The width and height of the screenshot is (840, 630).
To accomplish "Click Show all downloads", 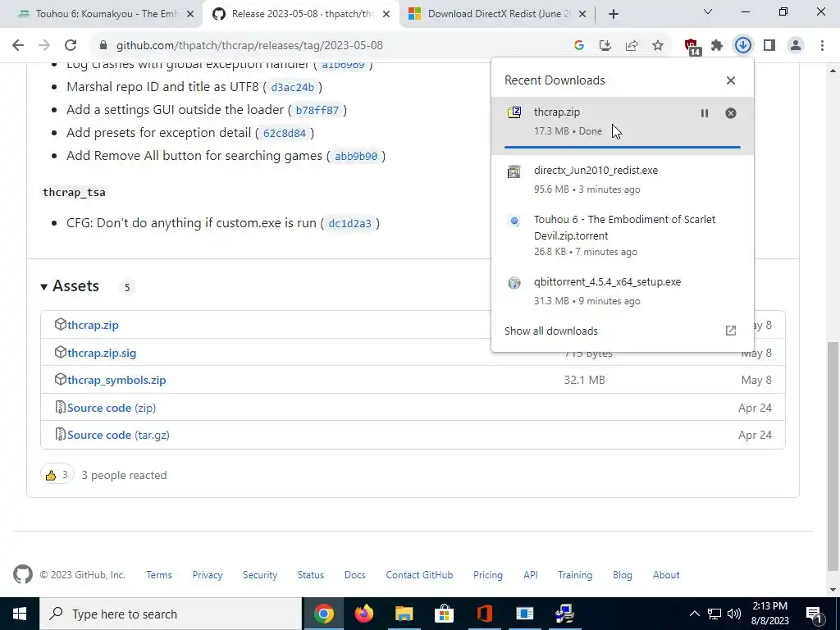I will [x=551, y=331].
